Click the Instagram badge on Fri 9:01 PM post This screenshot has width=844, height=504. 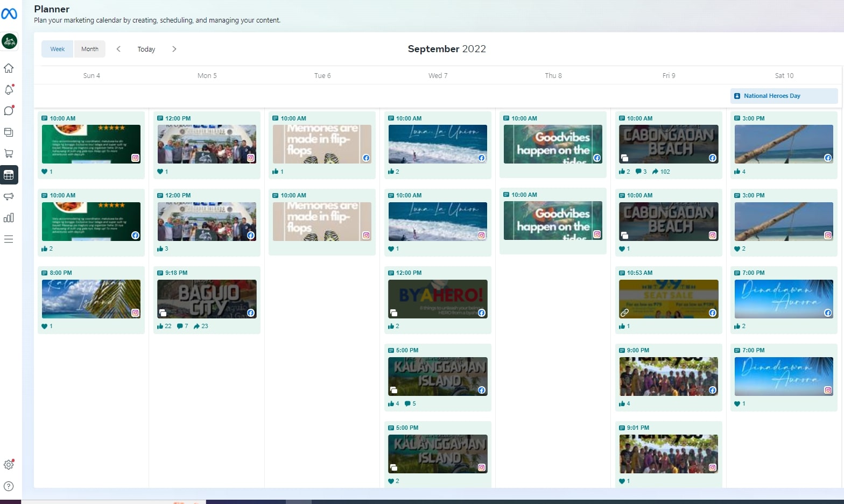pyautogui.click(x=713, y=467)
